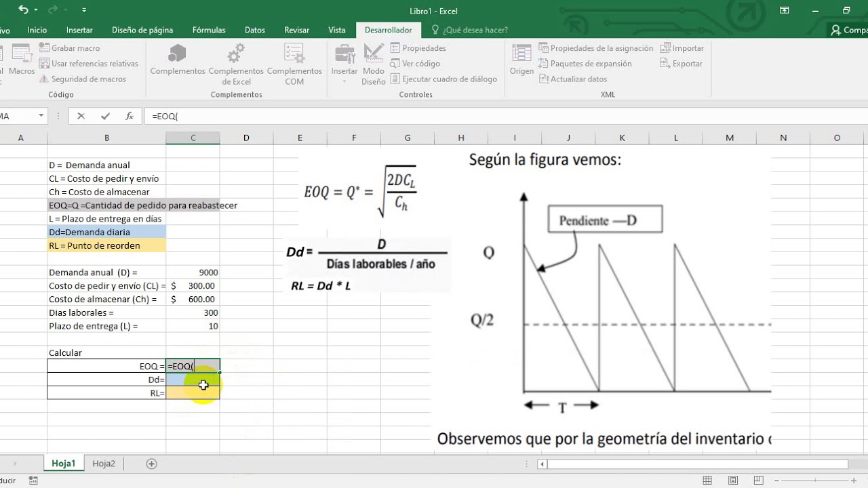Click the 'Calcular' cell
This screenshot has height=488, width=868.
[x=106, y=352]
